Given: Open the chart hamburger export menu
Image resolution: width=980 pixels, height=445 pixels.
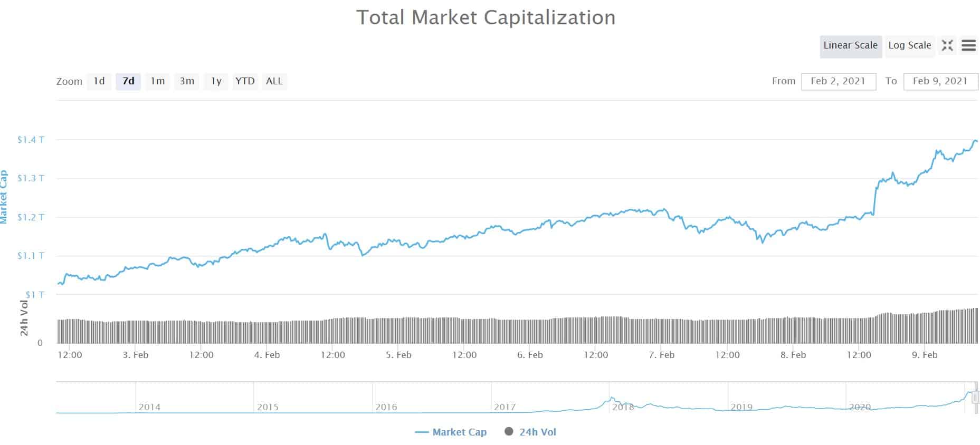Looking at the screenshot, I should [x=969, y=46].
